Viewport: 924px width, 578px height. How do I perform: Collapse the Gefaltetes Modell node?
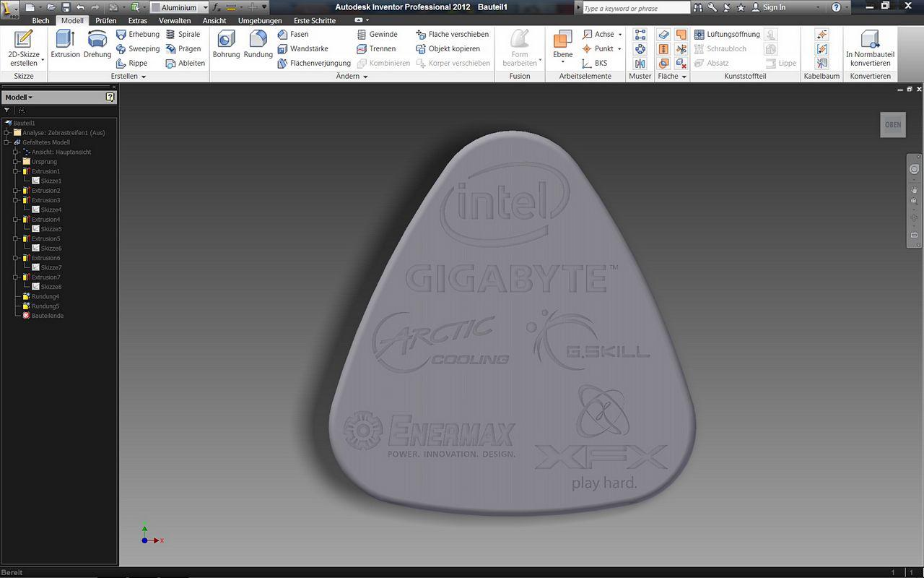coord(6,142)
